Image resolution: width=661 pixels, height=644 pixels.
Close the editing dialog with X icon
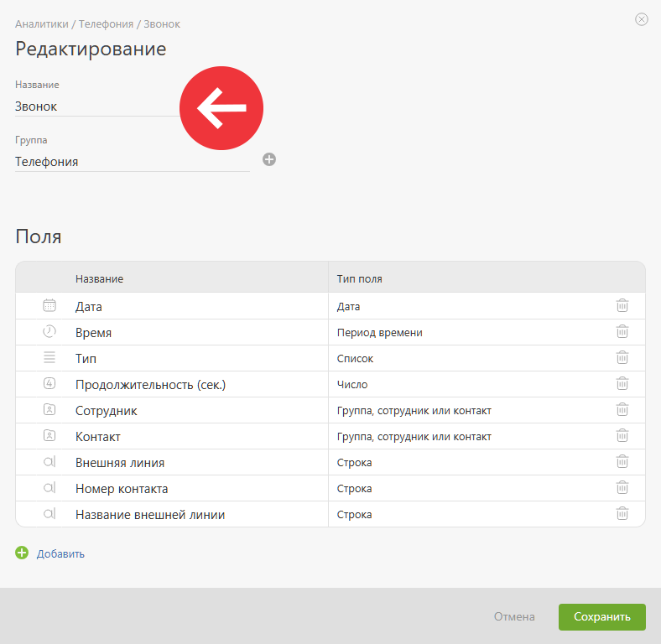tap(641, 19)
